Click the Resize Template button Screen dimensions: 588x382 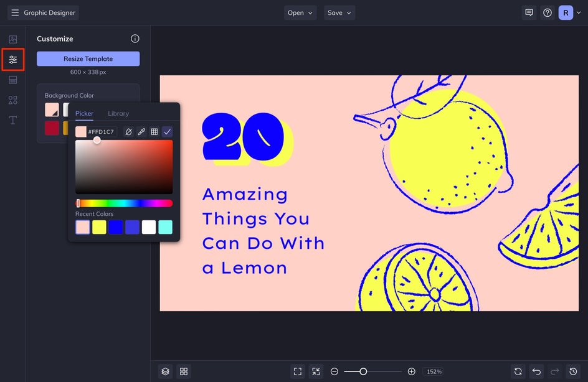coord(88,59)
